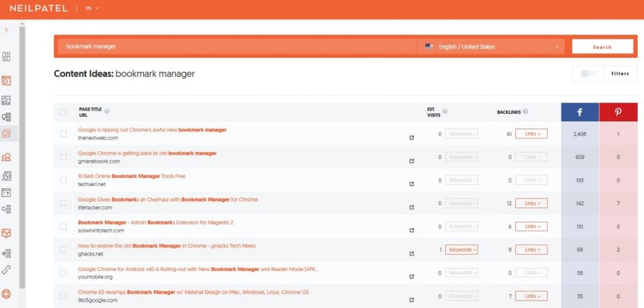Screen dimensions: 644x308
Task: Click the NEILPATEL logo
Action: coord(38,8)
